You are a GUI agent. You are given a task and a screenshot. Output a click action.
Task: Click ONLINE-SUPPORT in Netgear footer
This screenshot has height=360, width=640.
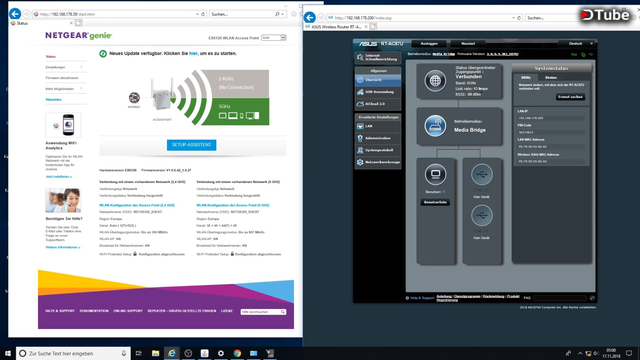pyautogui.click(x=128, y=311)
